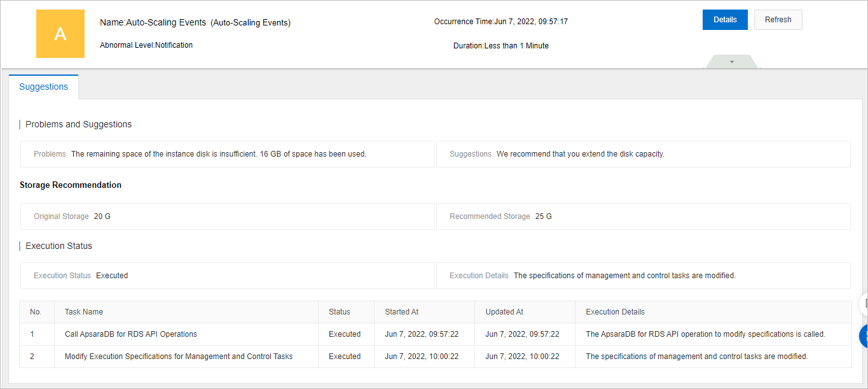Click the Execution Details field text above the table

(624, 276)
